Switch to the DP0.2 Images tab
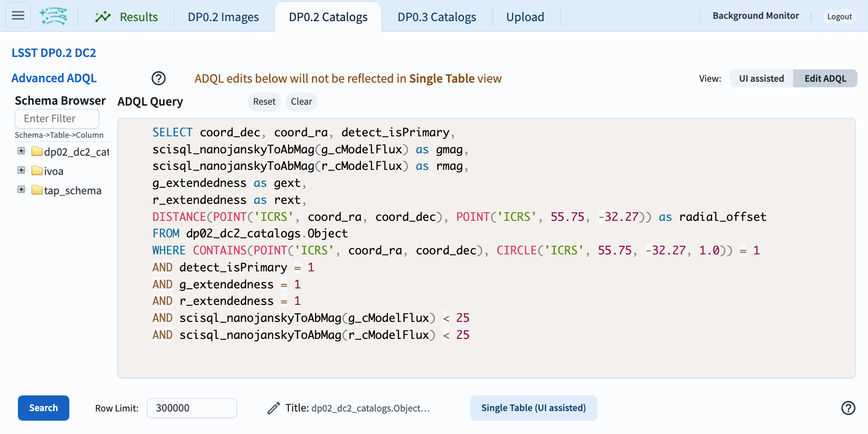This screenshot has height=434, width=868. [223, 17]
